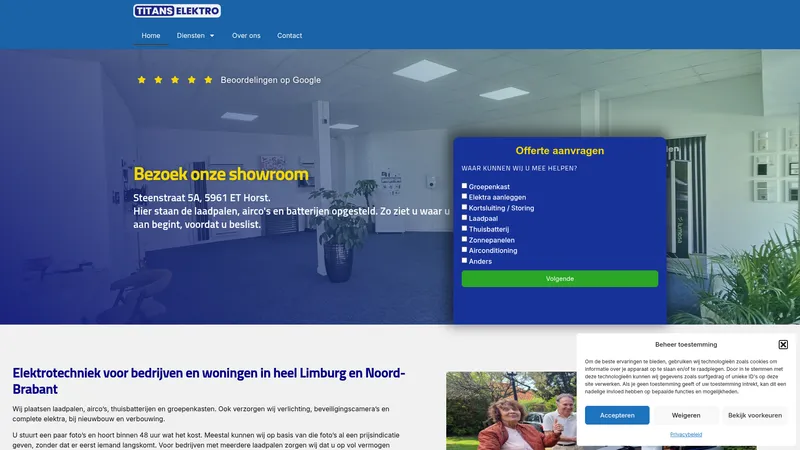The height and width of the screenshot is (450, 800).
Task: Click the Bezoek onze showroom heading
Action: 221,174
